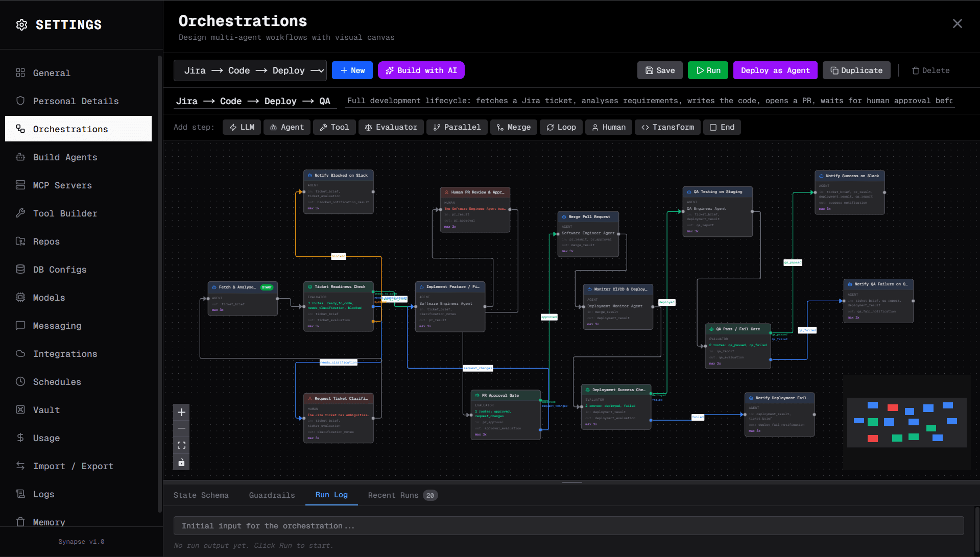Open the Recent Runs tab
This screenshot has width=980, height=557.
coord(403,495)
